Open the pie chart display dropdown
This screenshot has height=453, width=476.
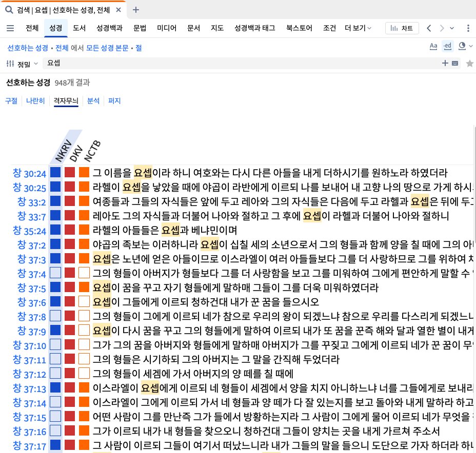click(x=465, y=46)
